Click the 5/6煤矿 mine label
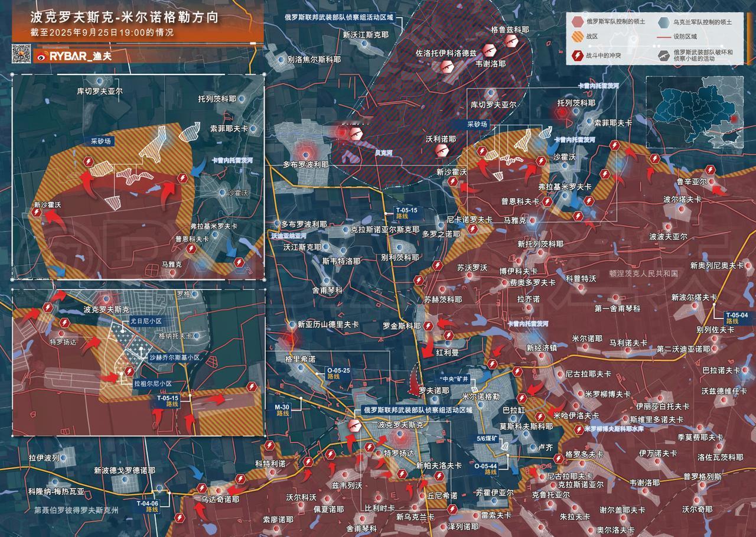756x537 pixels. 488,438
